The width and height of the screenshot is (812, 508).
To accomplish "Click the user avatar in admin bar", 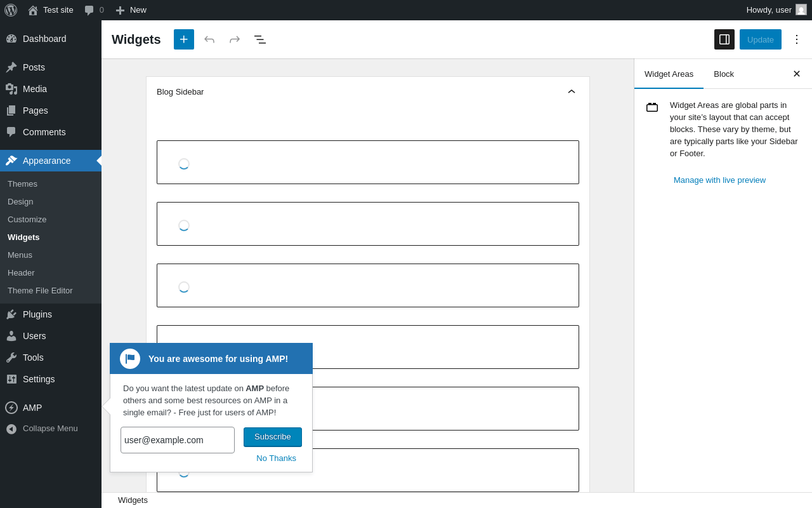I will point(801,10).
